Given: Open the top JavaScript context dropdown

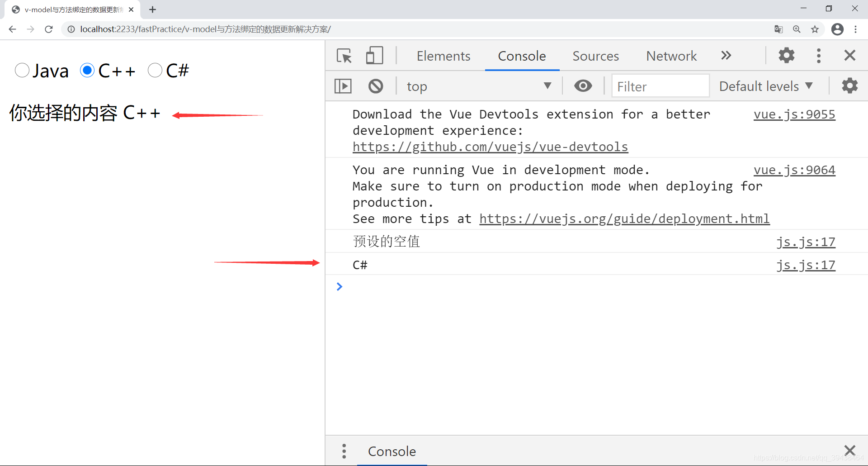Looking at the screenshot, I should click(x=479, y=86).
